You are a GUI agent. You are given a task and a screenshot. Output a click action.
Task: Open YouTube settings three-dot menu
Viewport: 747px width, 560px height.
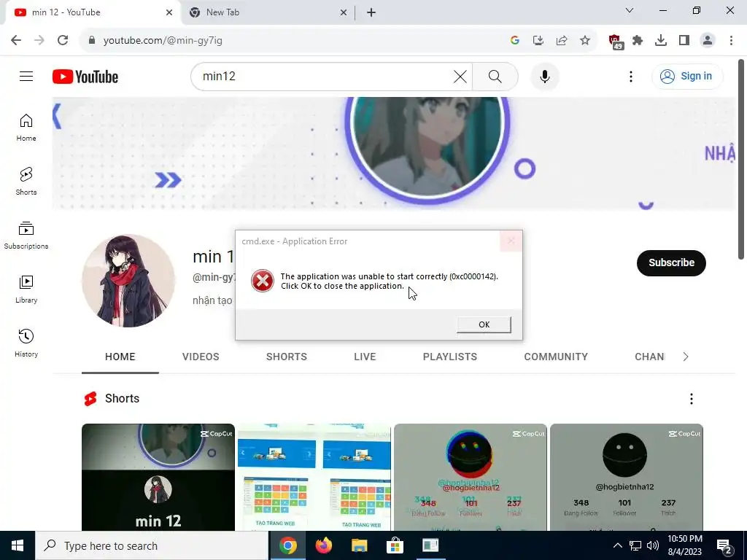[x=631, y=76]
